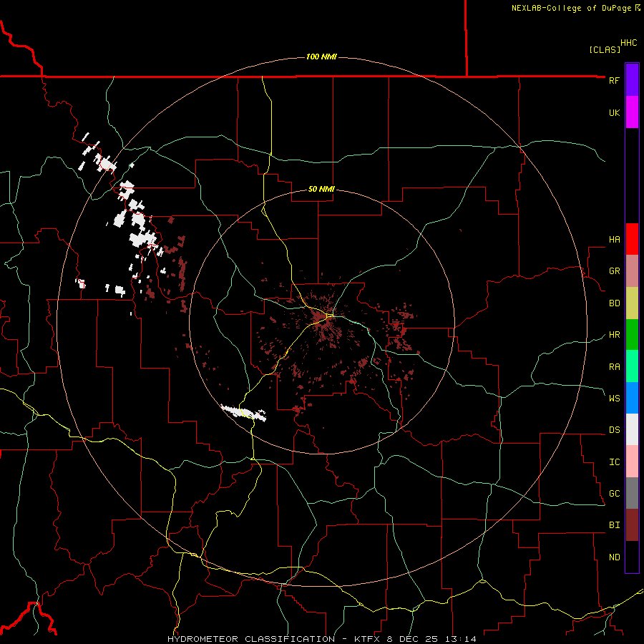Click the BI legend label
This screenshot has width=644, height=644.
tap(614, 525)
